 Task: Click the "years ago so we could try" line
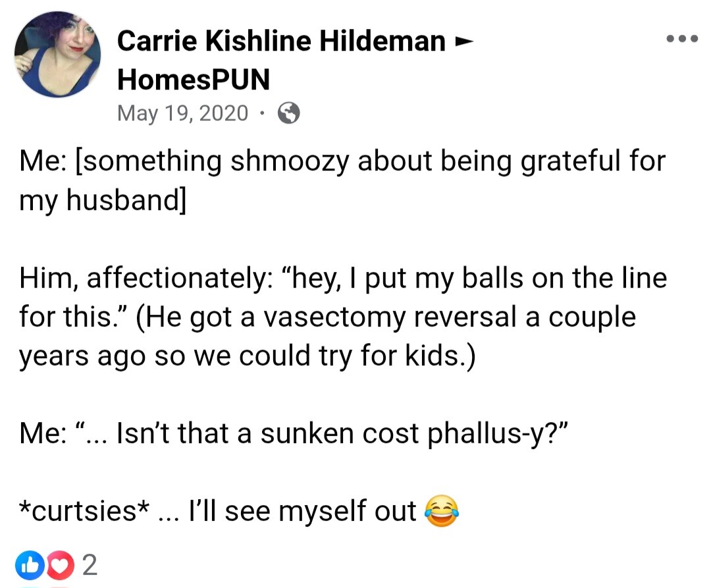(x=248, y=356)
